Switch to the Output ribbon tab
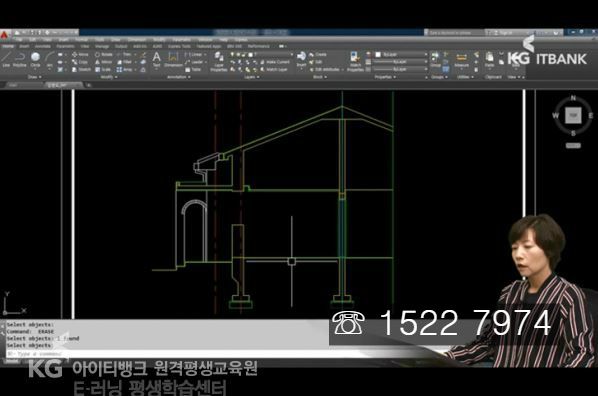This screenshot has height=396, width=598. 121,46
